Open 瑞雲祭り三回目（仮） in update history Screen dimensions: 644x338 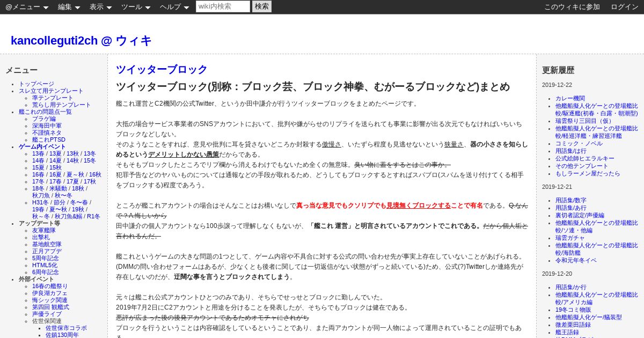tap(585, 121)
